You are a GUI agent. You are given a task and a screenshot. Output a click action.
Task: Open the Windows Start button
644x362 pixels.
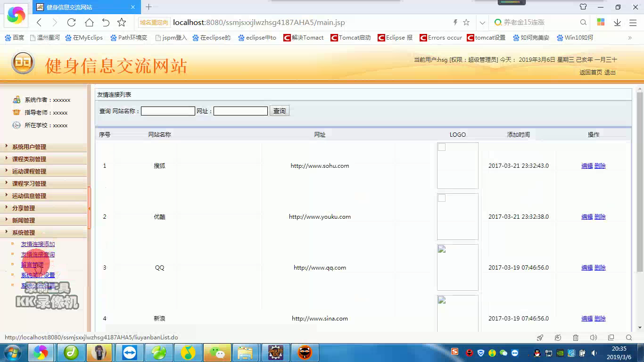[x=12, y=352]
